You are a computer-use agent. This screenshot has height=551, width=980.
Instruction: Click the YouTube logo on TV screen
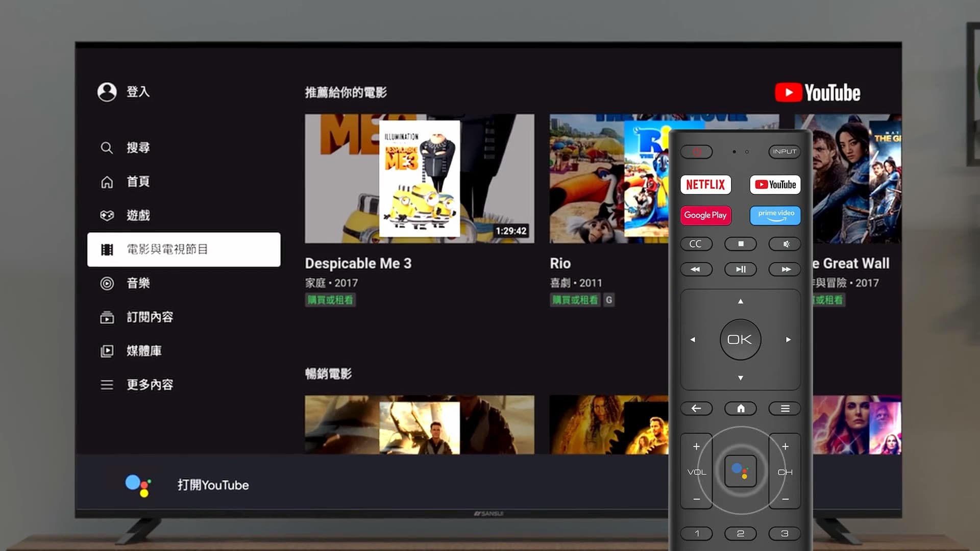[818, 93]
